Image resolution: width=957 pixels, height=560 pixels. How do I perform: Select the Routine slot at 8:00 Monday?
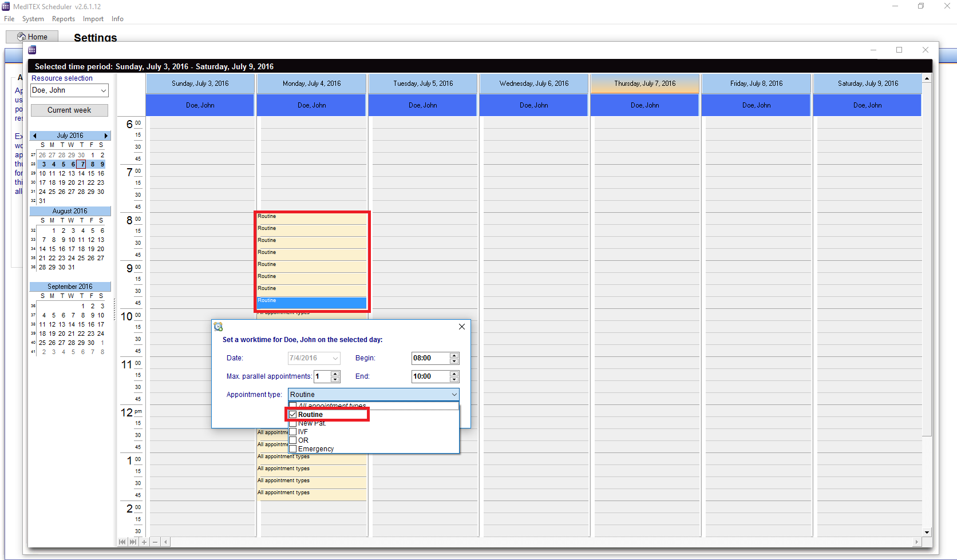coord(311,219)
